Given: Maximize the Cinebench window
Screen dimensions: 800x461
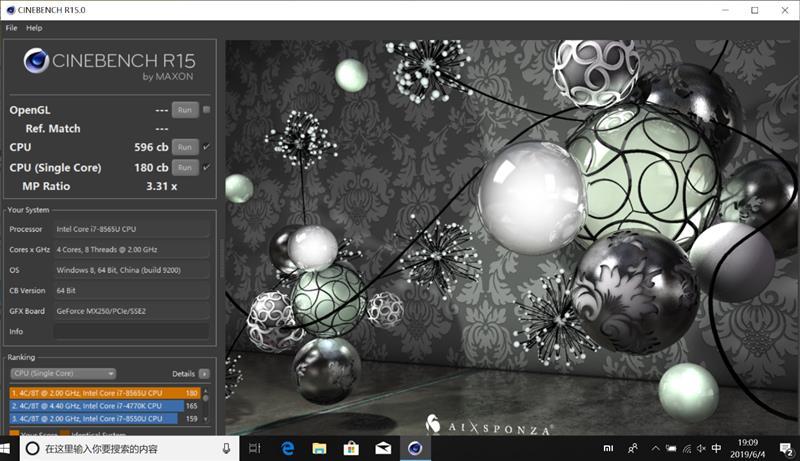Looking at the screenshot, I should coord(755,10).
